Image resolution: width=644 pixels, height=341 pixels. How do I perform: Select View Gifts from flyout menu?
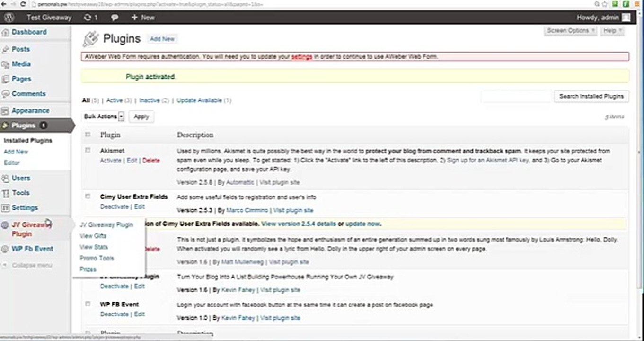93,236
